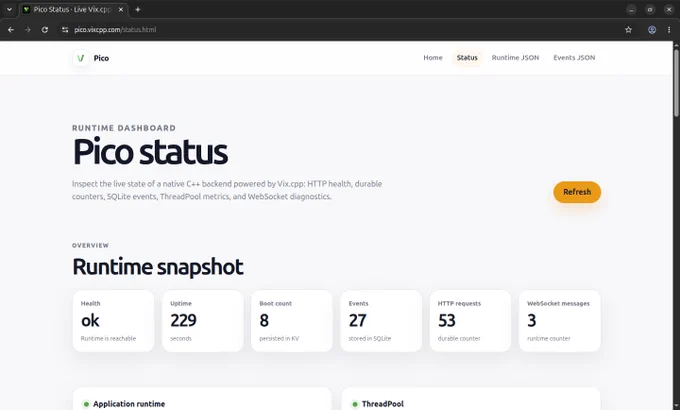
Task: Click the Uptime 229 value
Action: 183,321
